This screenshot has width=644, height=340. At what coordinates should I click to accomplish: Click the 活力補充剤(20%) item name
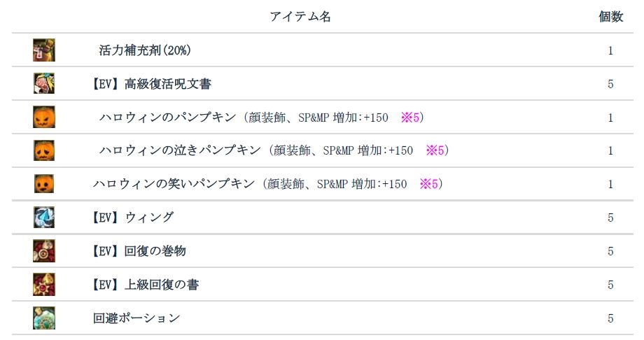pyautogui.click(x=145, y=50)
